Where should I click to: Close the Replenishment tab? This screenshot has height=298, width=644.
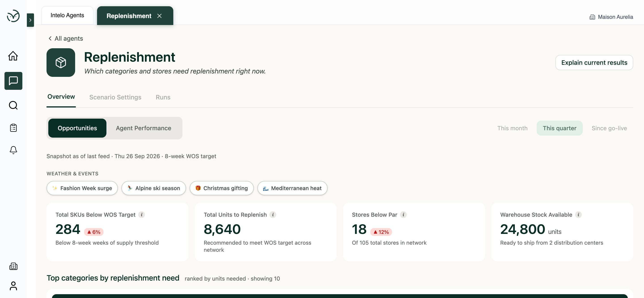(159, 16)
